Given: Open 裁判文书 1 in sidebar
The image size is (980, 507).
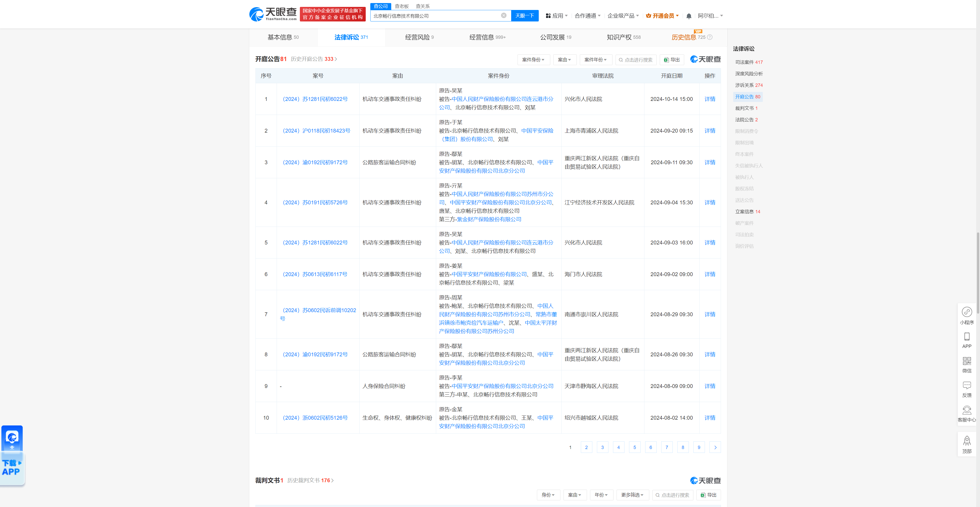Looking at the screenshot, I should pos(746,108).
